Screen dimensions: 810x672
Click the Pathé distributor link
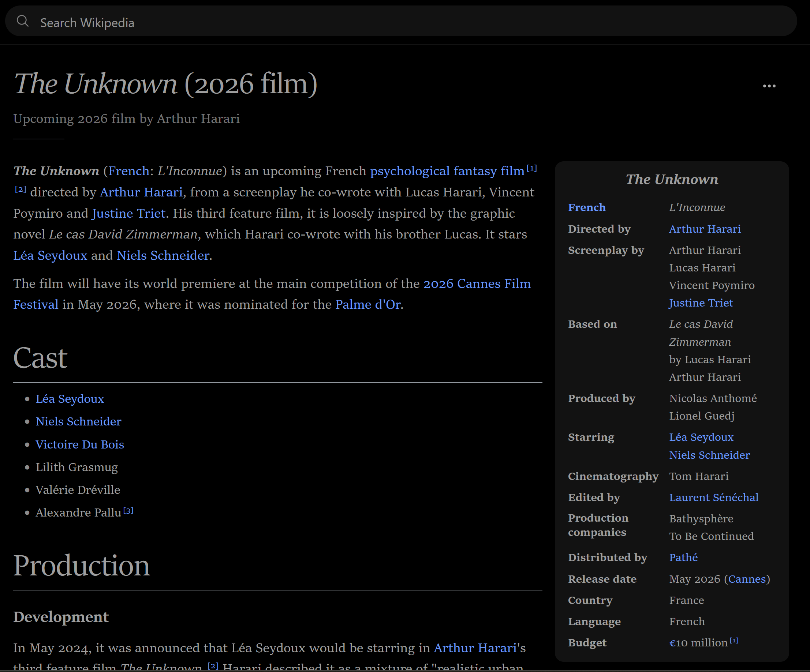tap(683, 558)
